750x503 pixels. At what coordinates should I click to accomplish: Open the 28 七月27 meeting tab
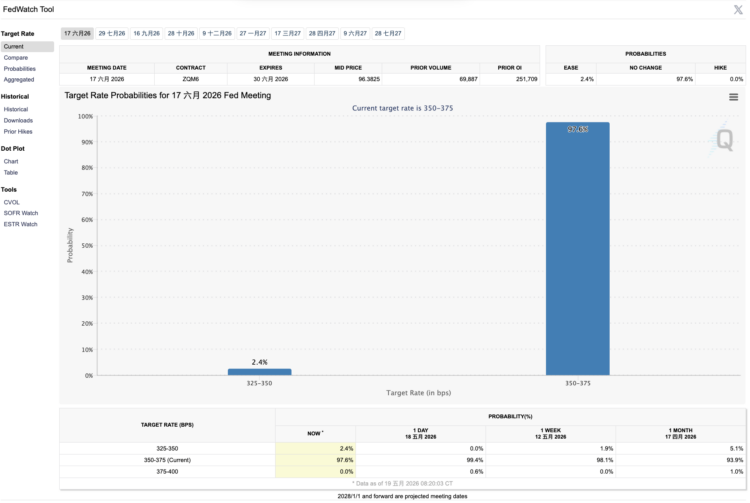click(x=388, y=33)
